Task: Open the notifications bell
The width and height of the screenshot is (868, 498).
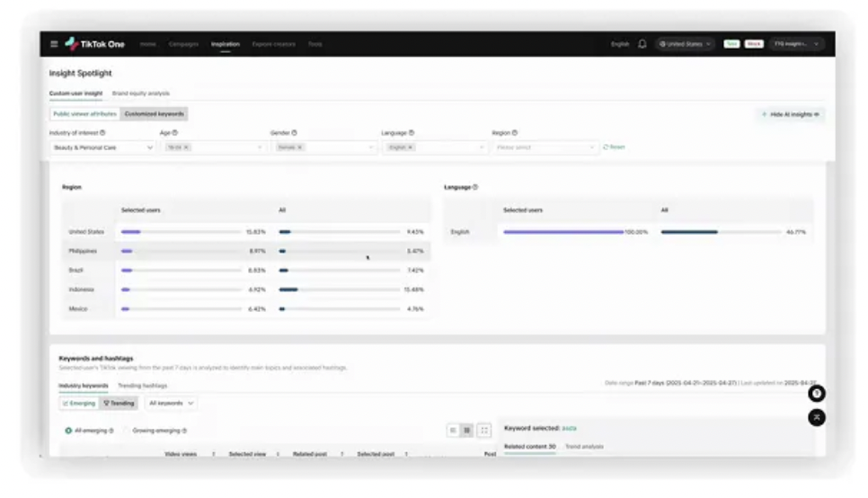Action: click(x=642, y=44)
